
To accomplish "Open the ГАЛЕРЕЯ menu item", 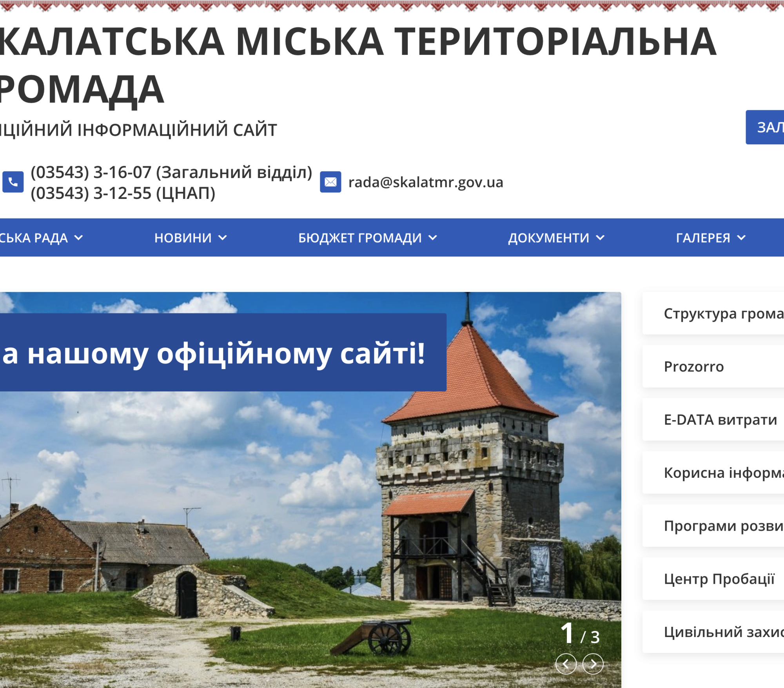I will pyautogui.click(x=703, y=238).
